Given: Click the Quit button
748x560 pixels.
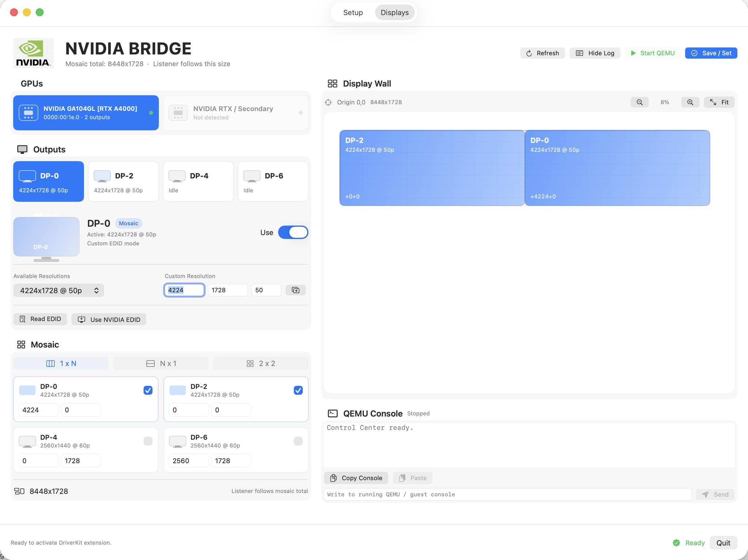Looking at the screenshot, I should pyautogui.click(x=723, y=543).
